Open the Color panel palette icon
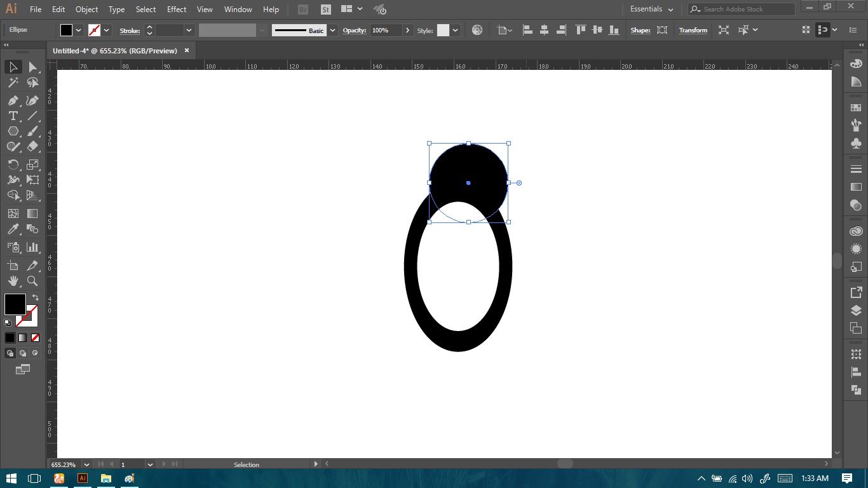The width and height of the screenshot is (868, 488). [x=856, y=64]
